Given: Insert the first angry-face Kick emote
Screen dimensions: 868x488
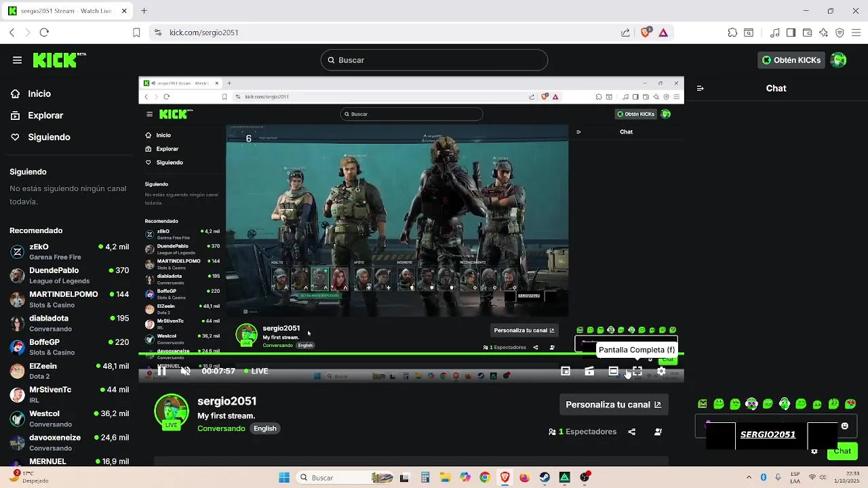Looking at the screenshot, I should pyautogui.click(x=703, y=404).
